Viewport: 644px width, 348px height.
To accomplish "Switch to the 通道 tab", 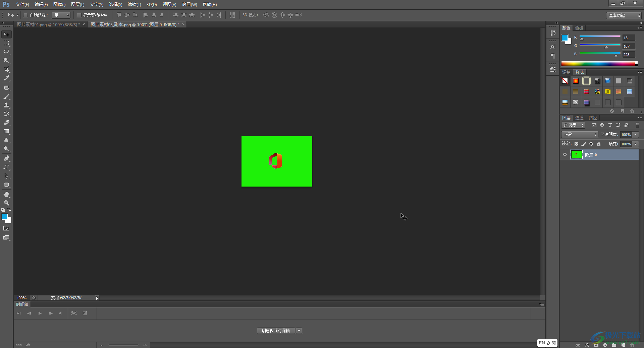I will 579,118.
